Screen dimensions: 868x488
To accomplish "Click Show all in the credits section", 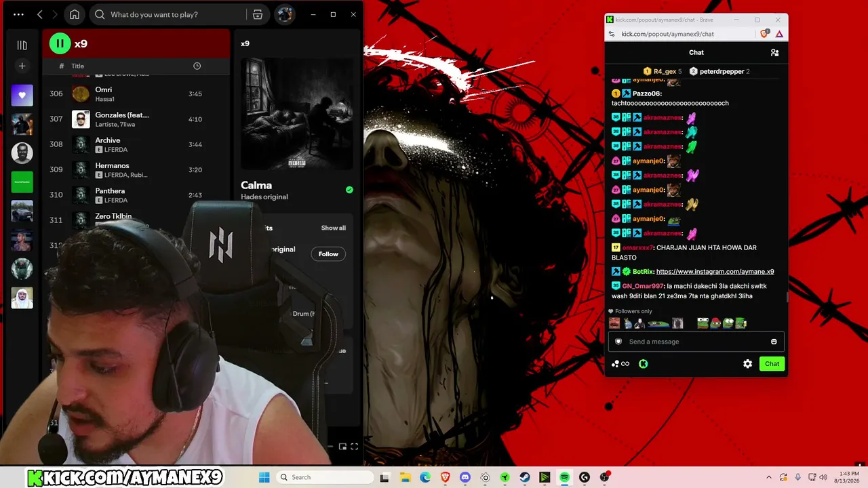I will [334, 228].
